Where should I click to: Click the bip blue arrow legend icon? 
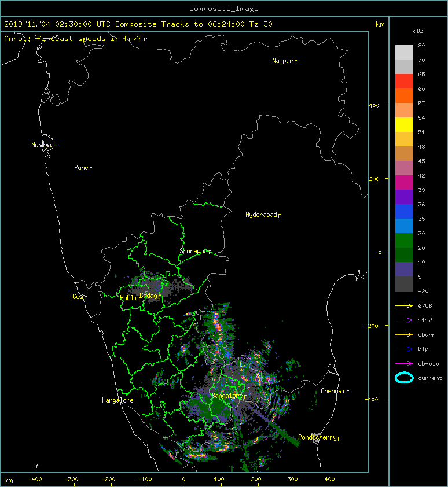click(x=404, y=349)
